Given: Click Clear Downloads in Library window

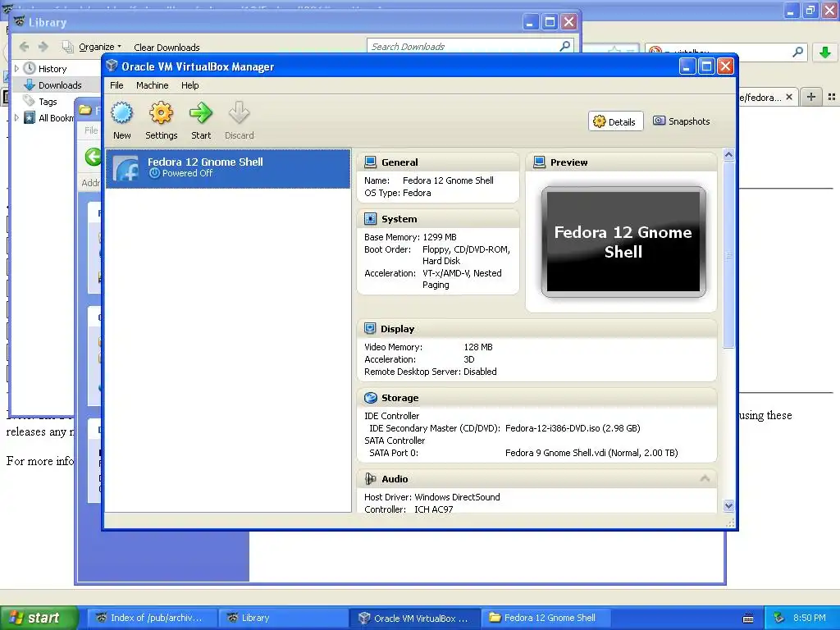Looking at the screenshot, I should pos(167,47).
